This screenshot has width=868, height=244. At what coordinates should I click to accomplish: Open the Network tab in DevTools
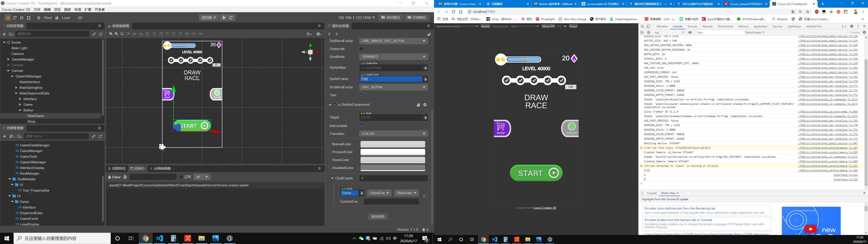pos(707,26)
